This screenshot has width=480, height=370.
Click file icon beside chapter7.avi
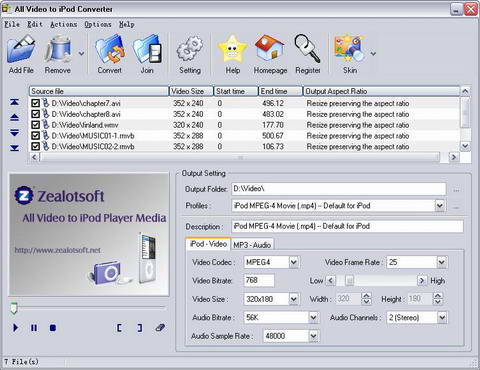click(45, 103)
